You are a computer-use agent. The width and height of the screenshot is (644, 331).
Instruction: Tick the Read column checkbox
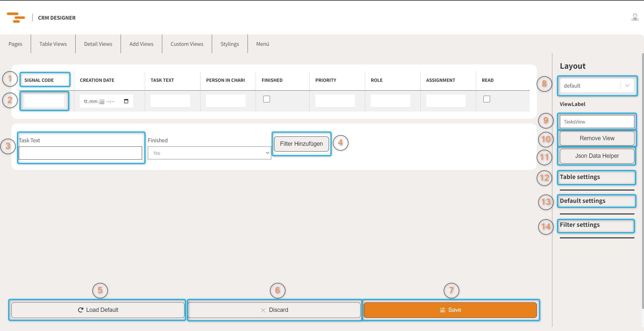487,99
